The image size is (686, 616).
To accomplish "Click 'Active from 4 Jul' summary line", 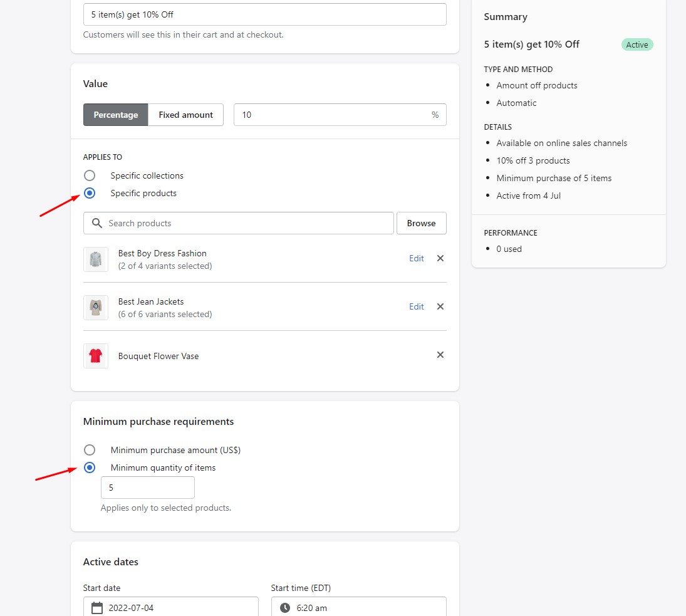I will 529,196.
